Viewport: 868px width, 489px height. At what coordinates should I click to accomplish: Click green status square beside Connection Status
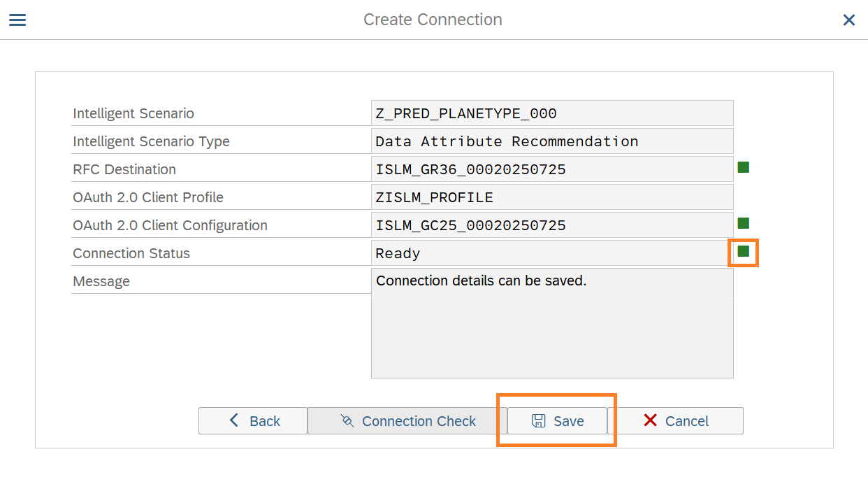(743, 251)
